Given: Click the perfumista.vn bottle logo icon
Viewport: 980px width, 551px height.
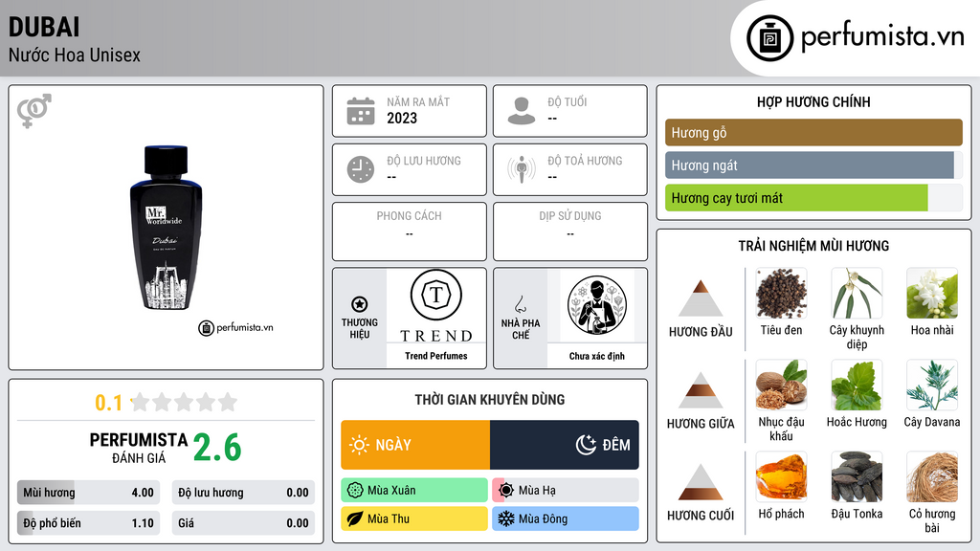Looking at the screenshot, I should click(x=769, y=38).
